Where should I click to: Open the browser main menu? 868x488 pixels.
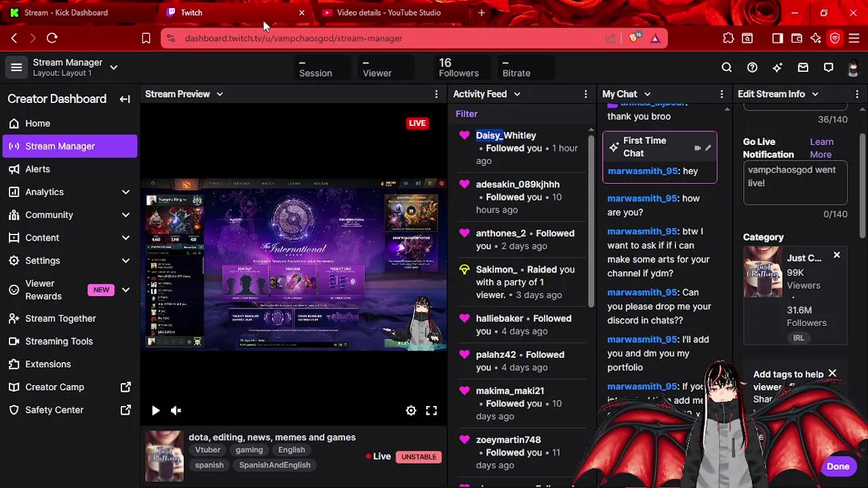[x=854, y=38]
